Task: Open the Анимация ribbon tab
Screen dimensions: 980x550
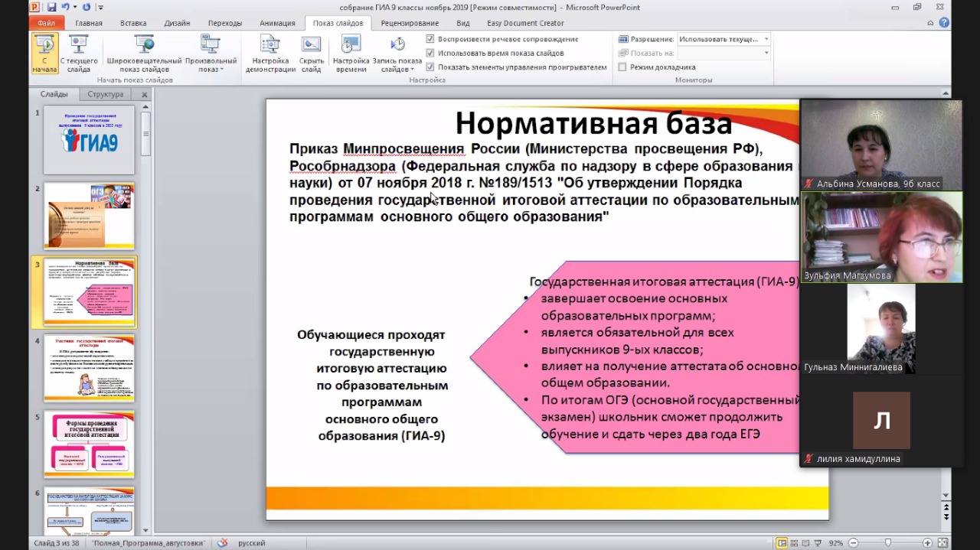Action: (x=277, y=23)
